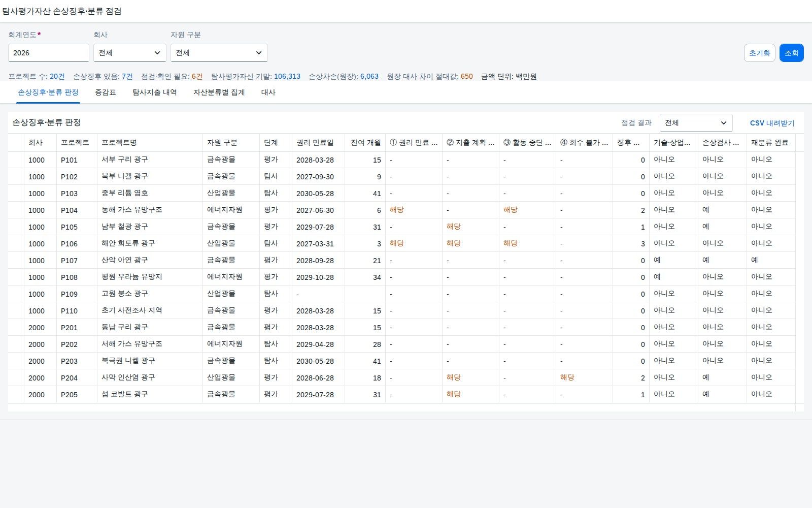Click summary 점검·확인 필요: 6건
Screen dimensions: 812x508
coord(172,77)
